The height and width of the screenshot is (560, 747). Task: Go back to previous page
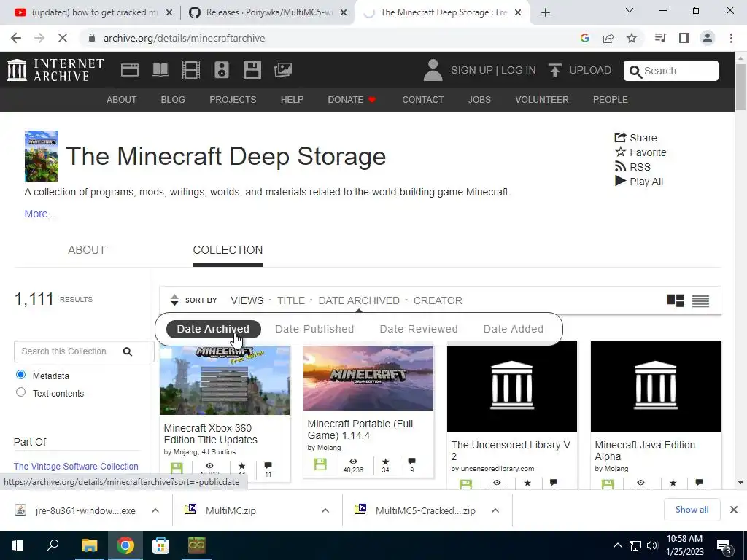tap(16, 38)
